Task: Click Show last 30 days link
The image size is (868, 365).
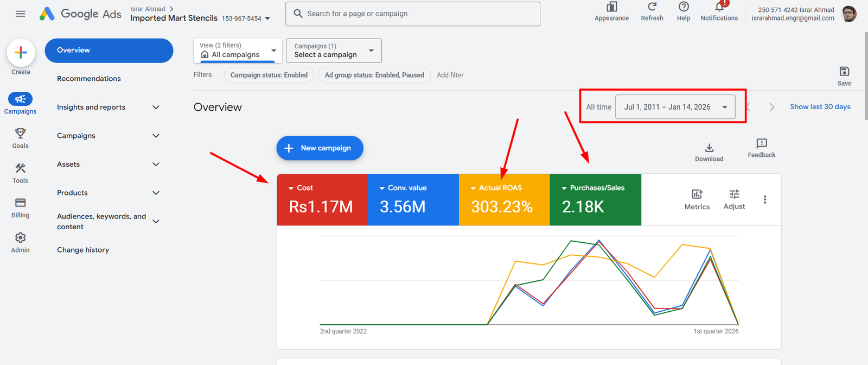Action: [x=820, y=107]
